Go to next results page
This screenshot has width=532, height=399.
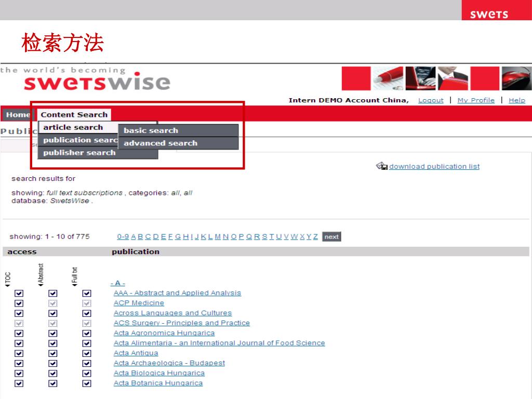tap(331, 236)
